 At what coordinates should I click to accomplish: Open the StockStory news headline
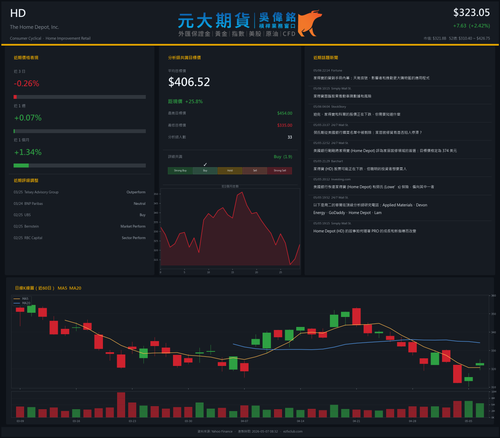click(x=357, y=114)
